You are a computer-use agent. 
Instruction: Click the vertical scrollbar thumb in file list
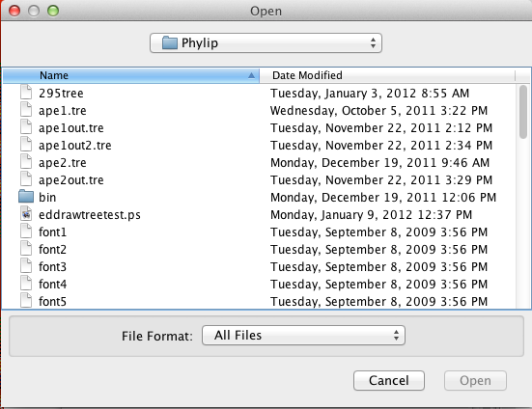[x=523, y=112]
